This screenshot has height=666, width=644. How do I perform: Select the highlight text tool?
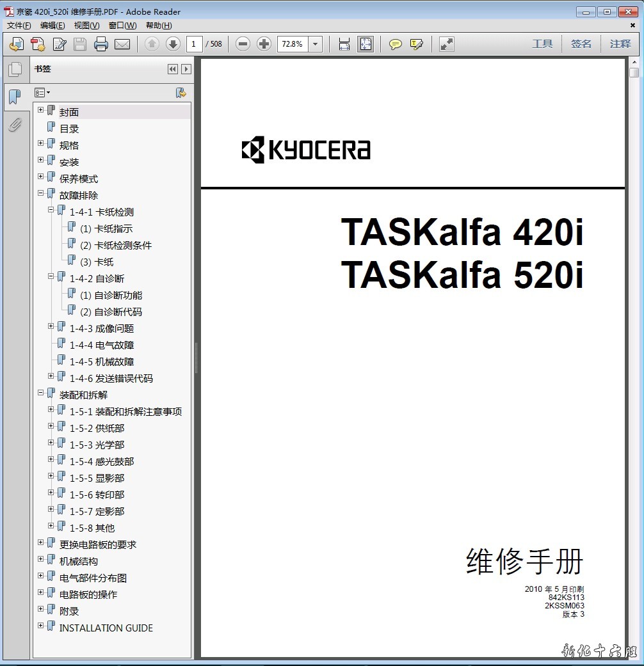point(417,44)
